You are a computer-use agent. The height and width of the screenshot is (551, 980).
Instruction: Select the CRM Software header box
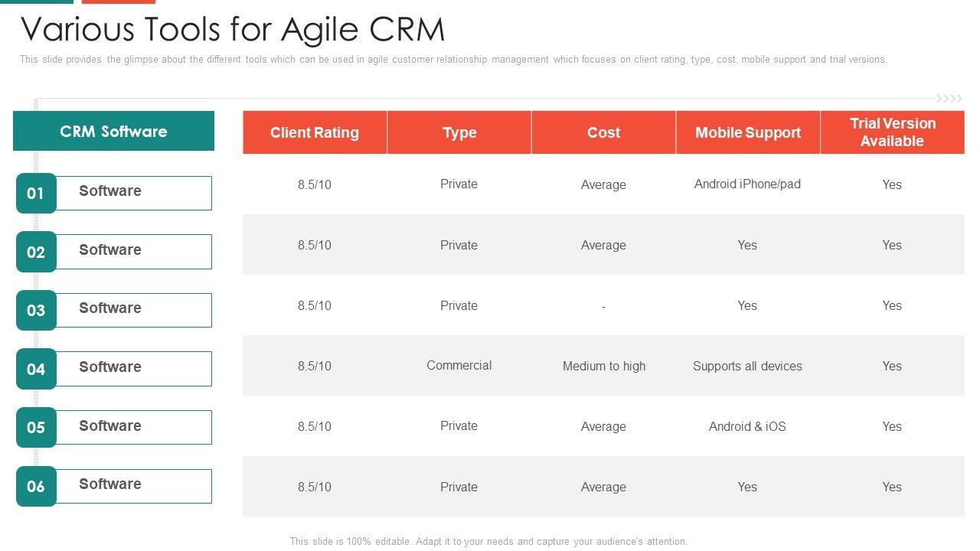coord(113,131)
